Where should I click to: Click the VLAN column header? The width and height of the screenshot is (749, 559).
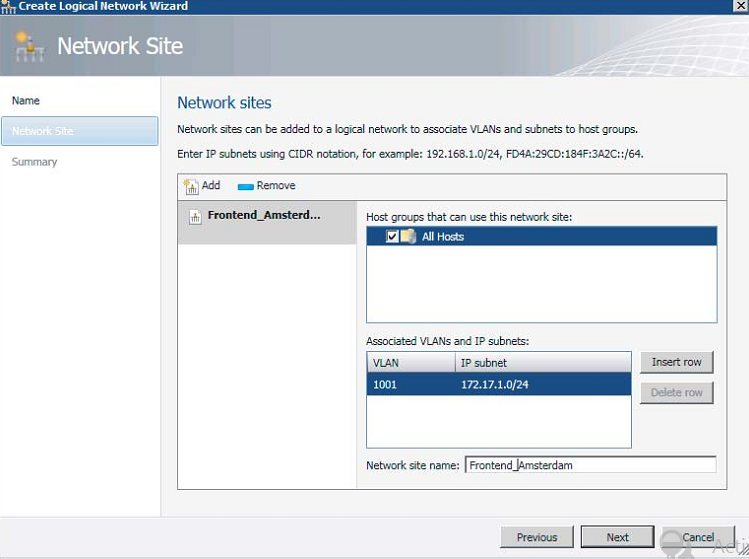click(x=411, y=363)
